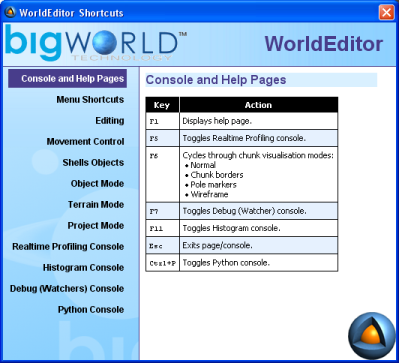
Task: Open the Histogram Console page
Action: pyautogui.click(x=83, y=267)
